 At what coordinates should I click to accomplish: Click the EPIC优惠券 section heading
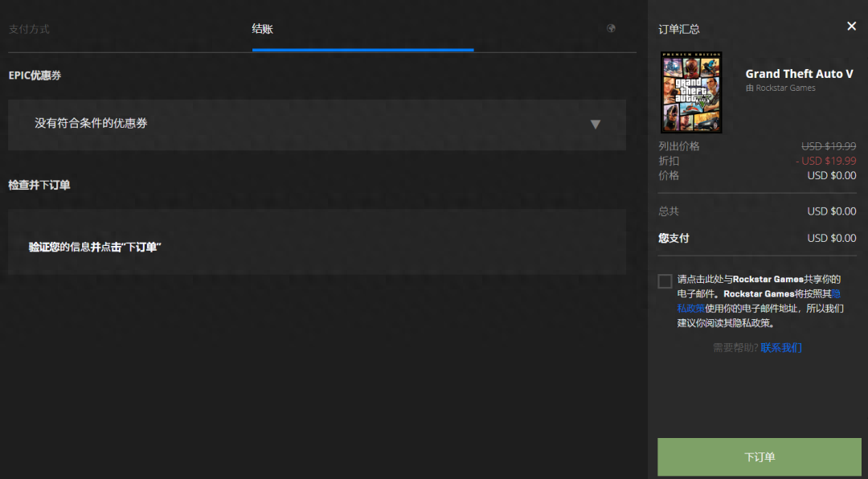click(35, 76)
